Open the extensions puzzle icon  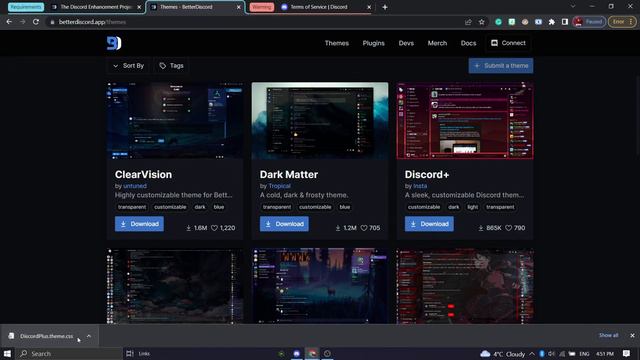pyautogui.click(x=551, y=22)
